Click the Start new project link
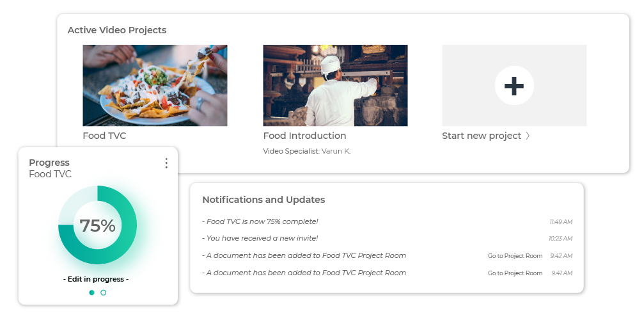This screenshot has height=320, width=644. (x=482, y=136)
